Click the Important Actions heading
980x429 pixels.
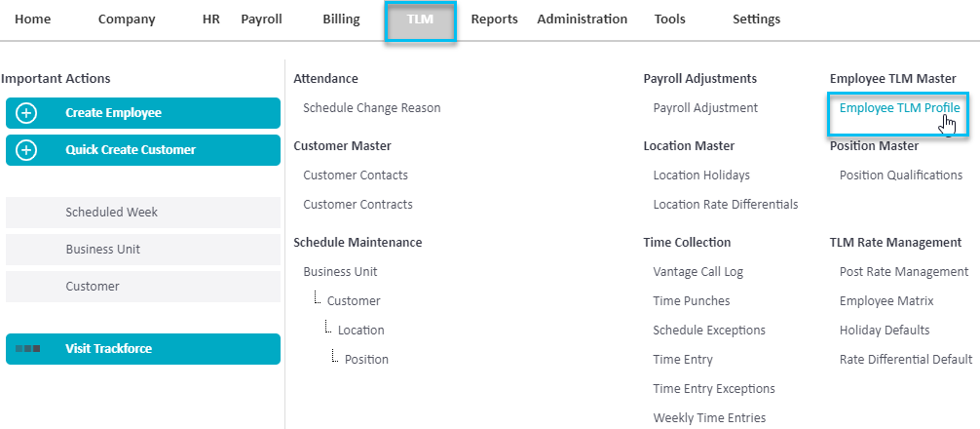[x=56, y=79]
